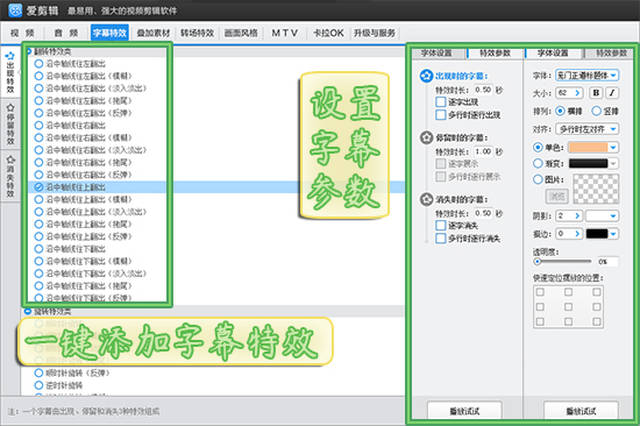This screenshot has height=426, width=640.
Task: Click the 停留时的字幕 circular star icon
Action: (426, 138)
